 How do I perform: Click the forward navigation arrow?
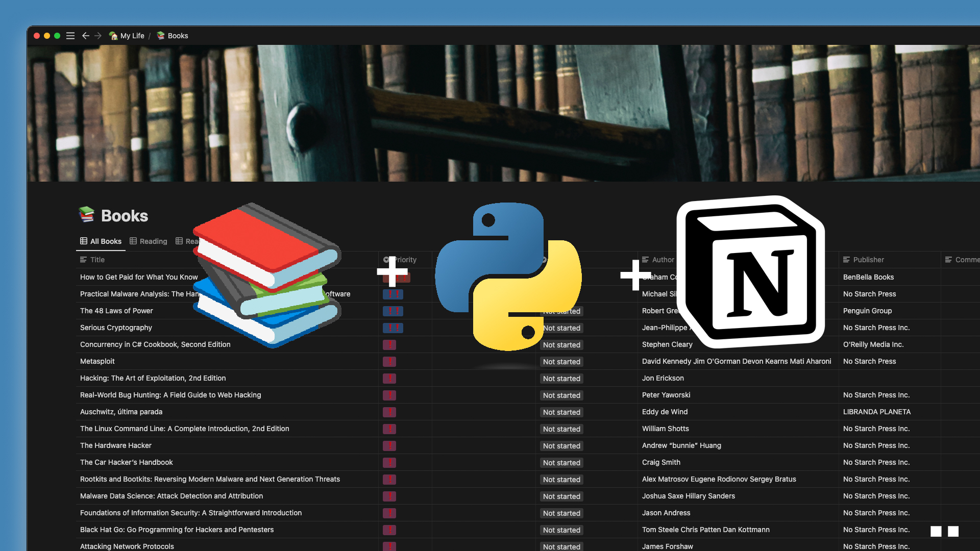pyautogui.click(x=96, y=35)
